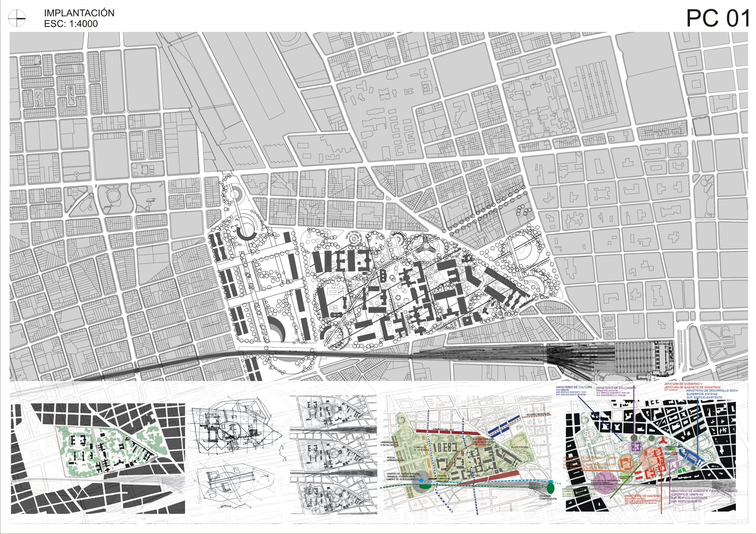The image size is (756, 534).
Task: Select the JEFATURA DE GOBIERNO Y label
Action: point(683,384)
